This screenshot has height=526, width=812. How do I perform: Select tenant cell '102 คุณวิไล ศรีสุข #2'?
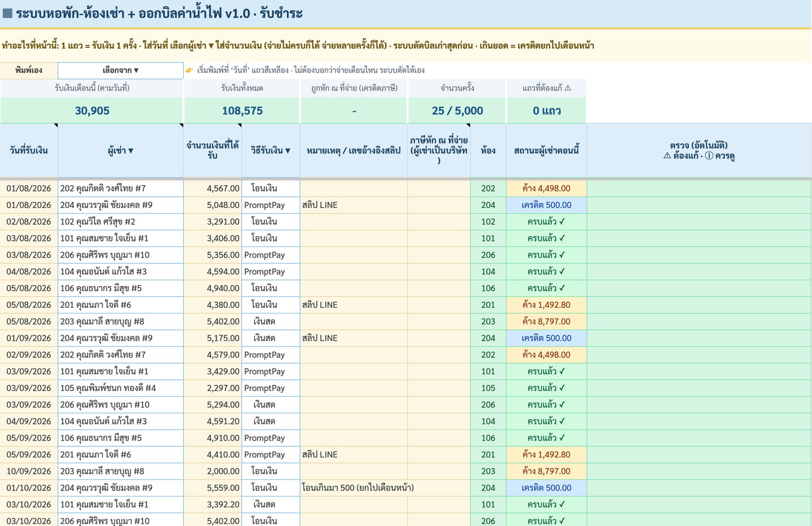121,222
